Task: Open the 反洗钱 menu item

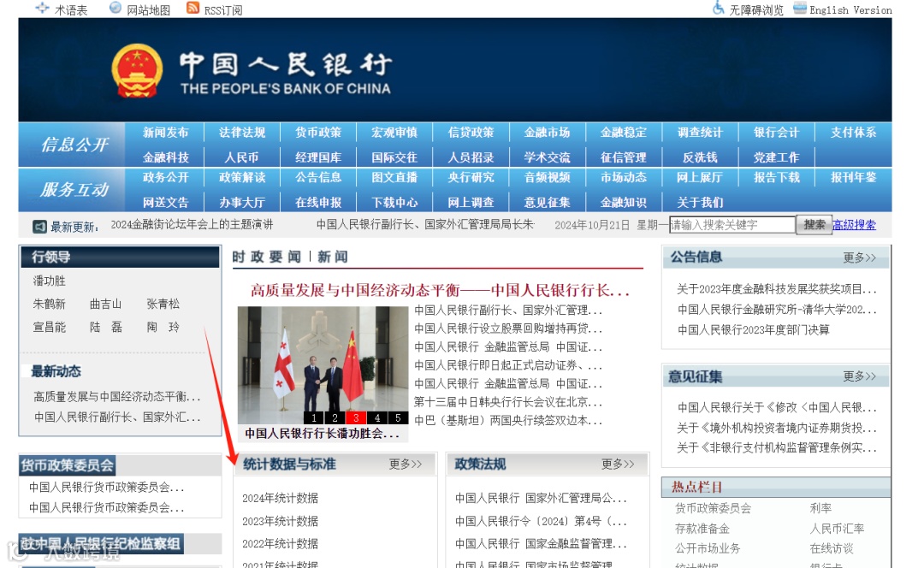Action: point(700,157)
